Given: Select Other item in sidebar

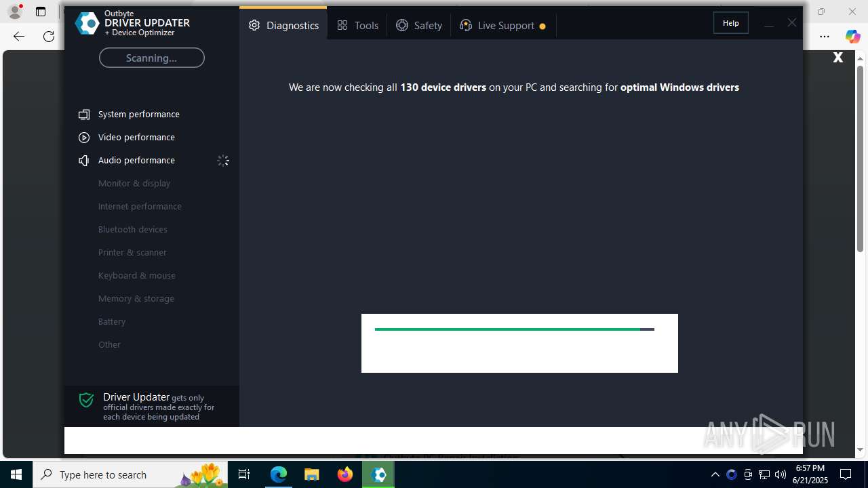Looking at the screenshot, I should (109, 344).
